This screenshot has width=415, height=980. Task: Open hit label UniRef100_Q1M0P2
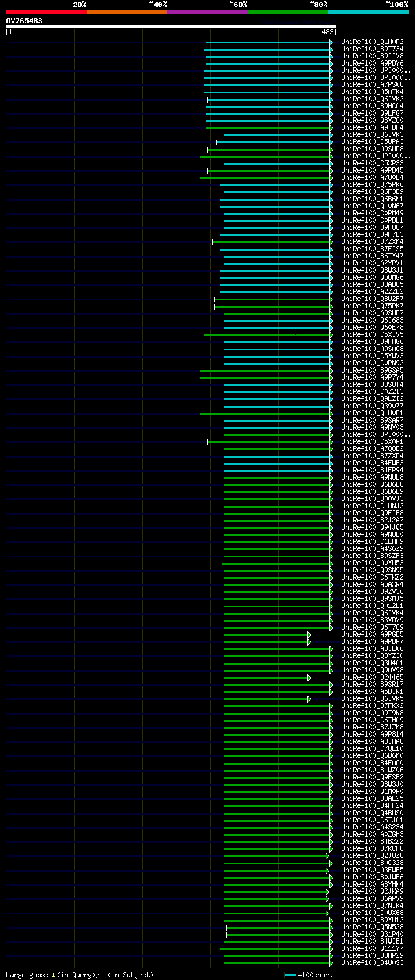click(x=372, y=42)
